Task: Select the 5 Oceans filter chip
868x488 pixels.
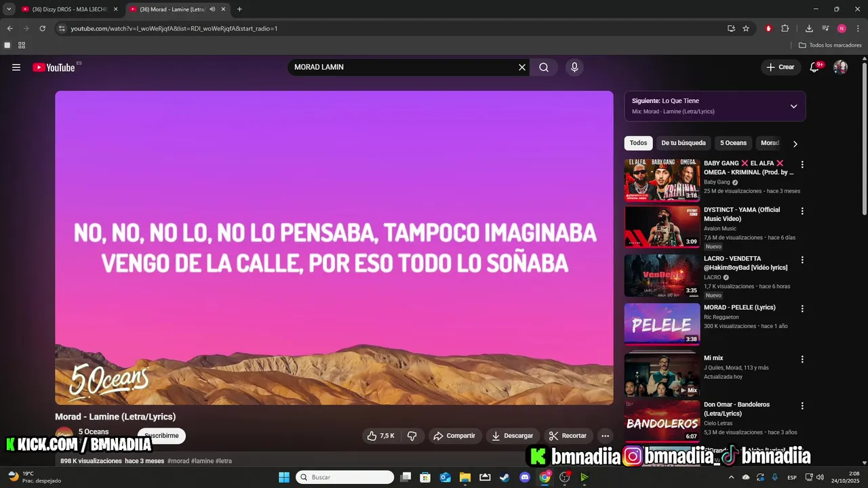Action: tap(733, 143)
